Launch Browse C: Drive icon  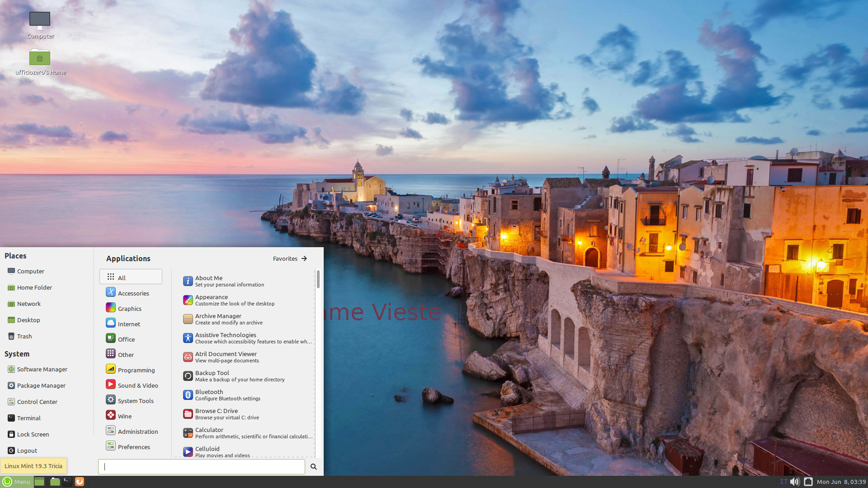[x=188, y=414]
